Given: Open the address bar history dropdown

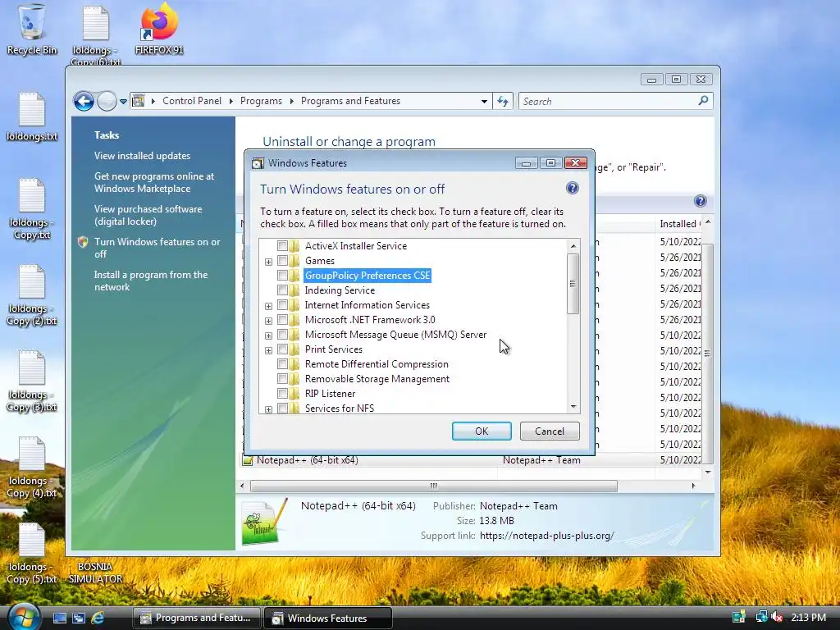Looking at the screenshot, I should click(x=484, y=101).
